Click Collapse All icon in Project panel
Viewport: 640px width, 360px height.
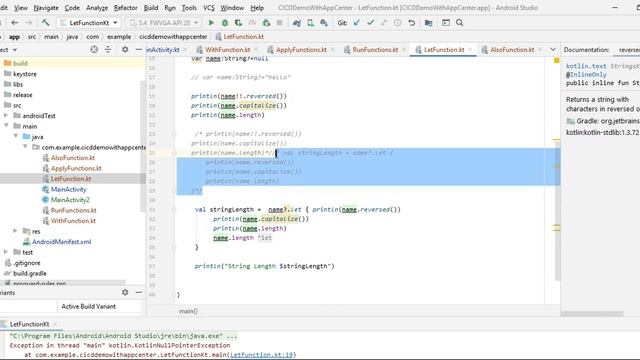pos(108,49)
